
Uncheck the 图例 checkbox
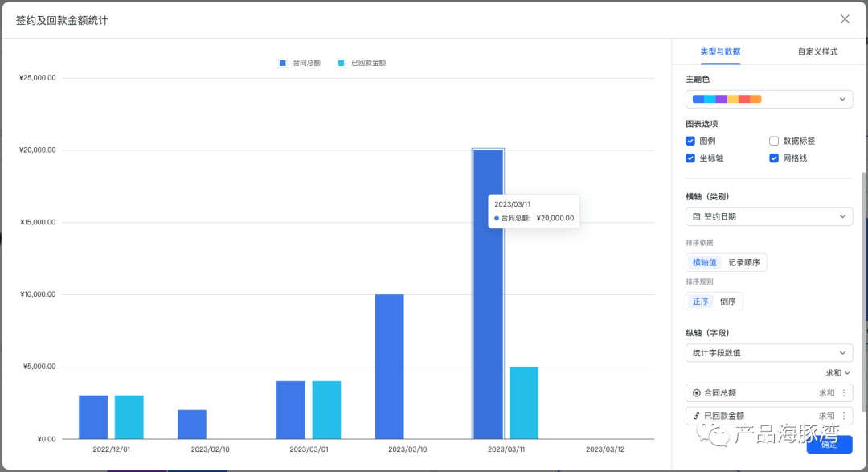[690, 141]
